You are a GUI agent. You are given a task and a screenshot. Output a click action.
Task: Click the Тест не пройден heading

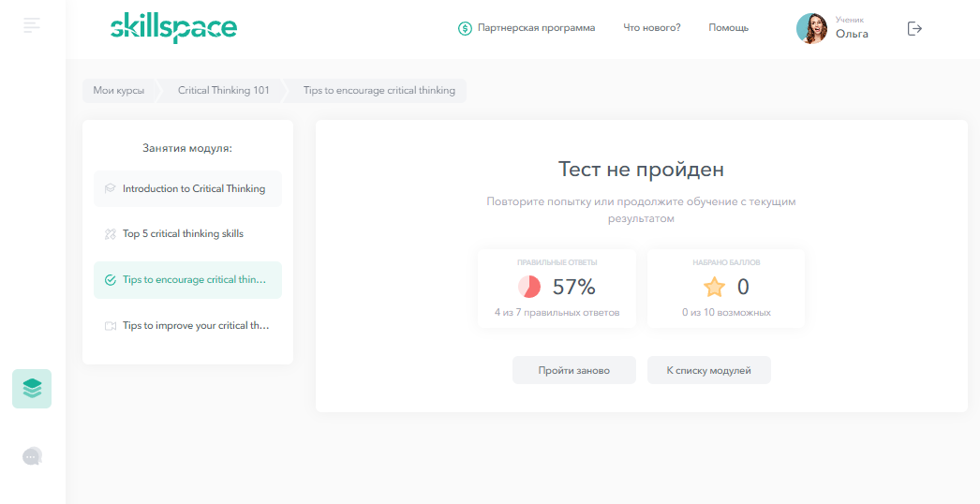click(x=641, y=170)
